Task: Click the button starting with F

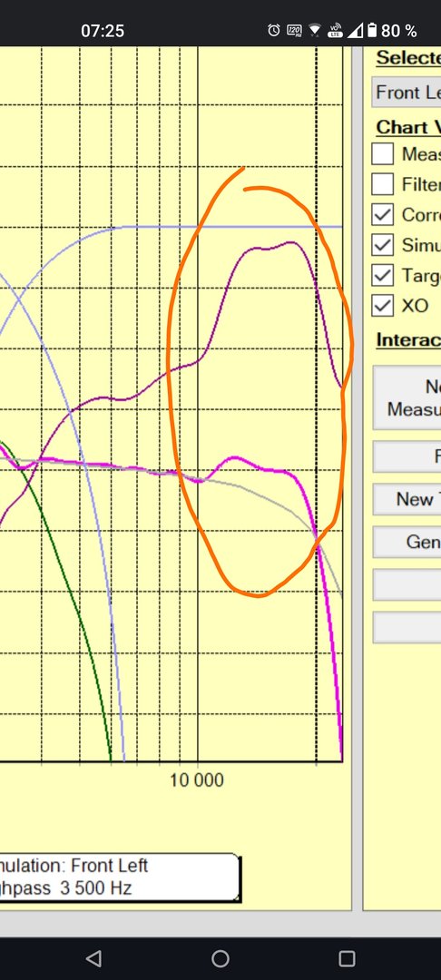Action: [407, 456]
